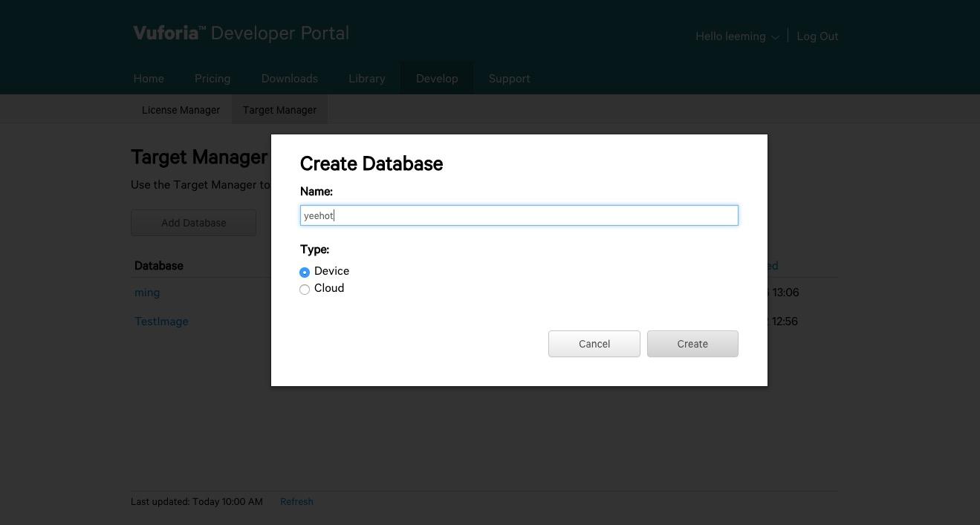The width and height of the screenshot is (980, 525).
Task: Open the Hello leeming account dropdown
Action: click(737, 36)
